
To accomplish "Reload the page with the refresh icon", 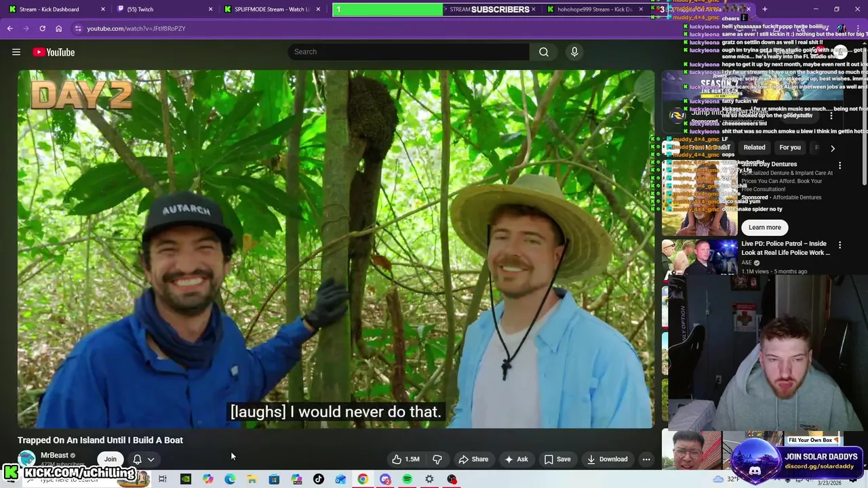I will (42, 28).
